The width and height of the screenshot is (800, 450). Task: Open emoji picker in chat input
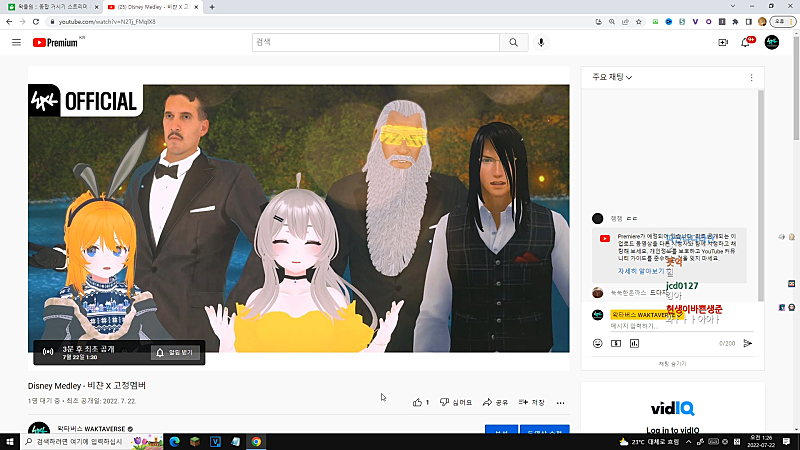tap(598, 343)
